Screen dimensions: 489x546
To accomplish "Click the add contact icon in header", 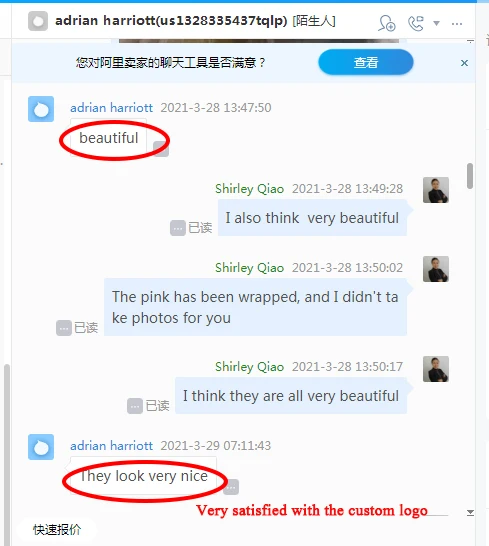I will pyautogui.click(x=387, y=23).
